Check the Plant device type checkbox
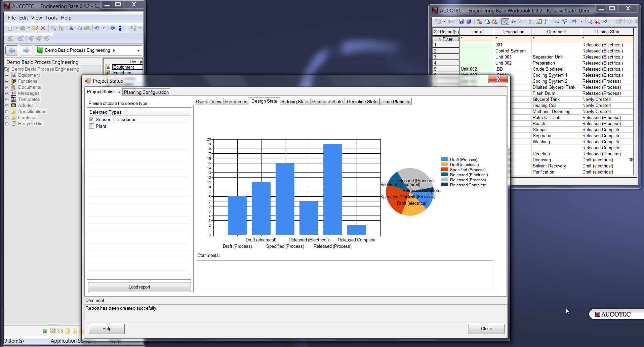The height and width of the screenshot is (347, 644). click(x=91, y=126)
